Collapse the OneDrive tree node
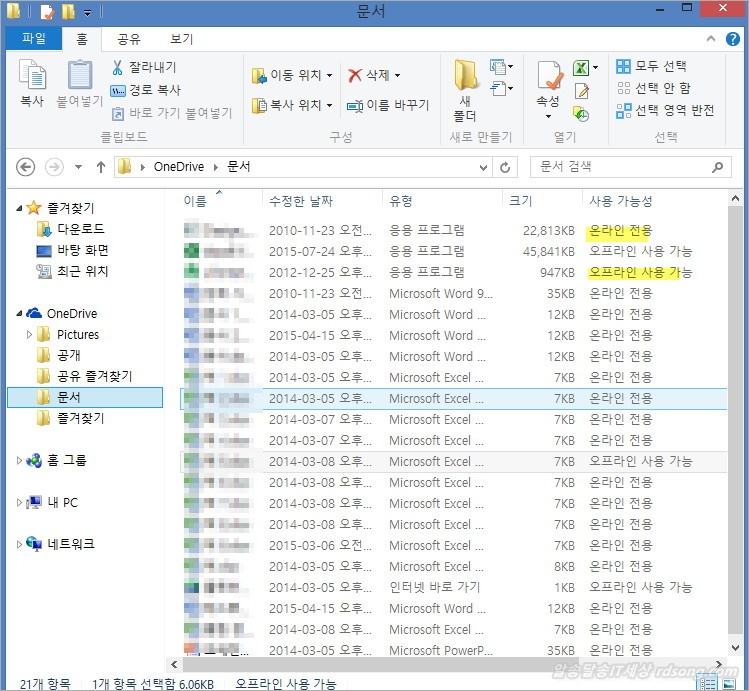This screenshot has width=749, height=691. (19, 313)
